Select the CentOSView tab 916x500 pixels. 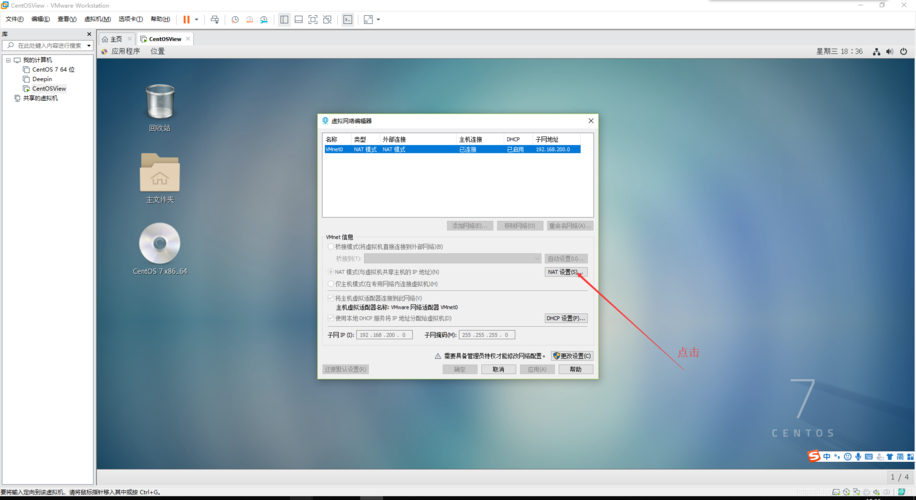pyautogui.click(x=165, y=39)
